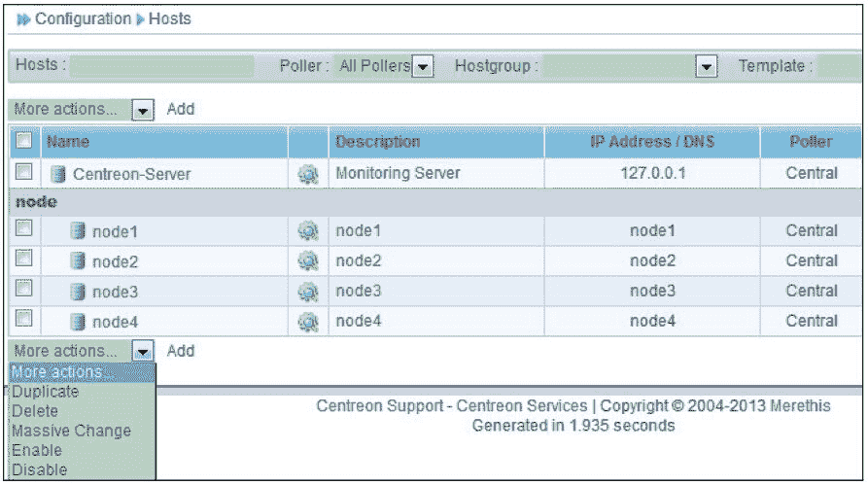Click the Hosts search input field
The image size is (868, 485).
click(x=161, y=66)
